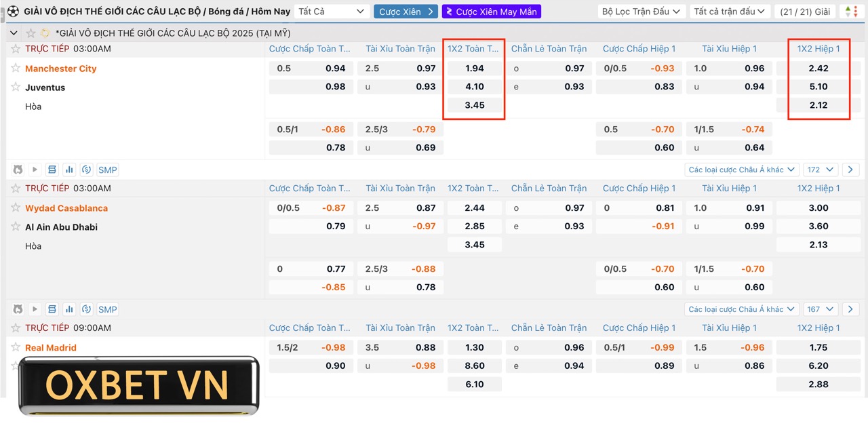868x434 pixels.
Task: Click the mascot icon under Manchester City match
Action: pos(18,170)
